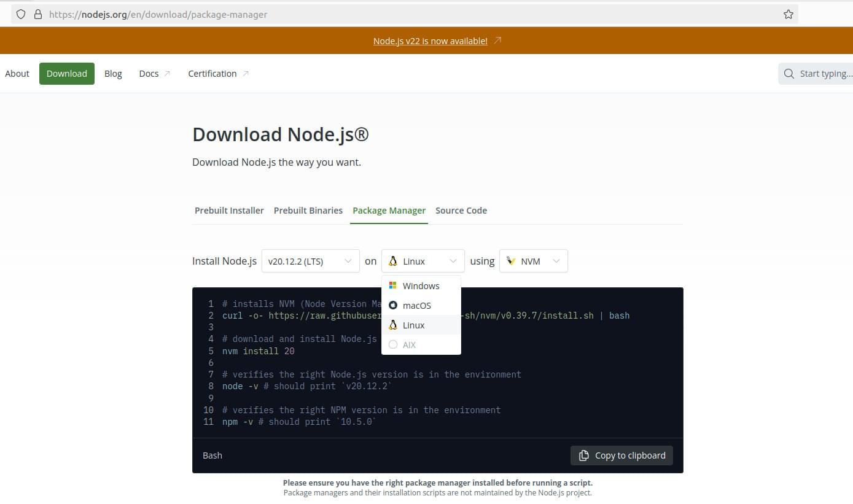The width and height of the screenshot is (853, 504).
Task: Click the chevron of the NVM selector
Action: [556, 261]
